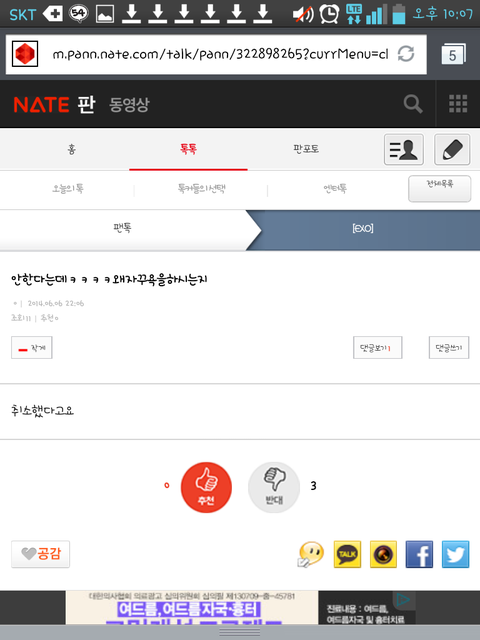This screenshot has height=640, width=480.
Task: Tap the search magnifier icon
Action: click(413, 104)
